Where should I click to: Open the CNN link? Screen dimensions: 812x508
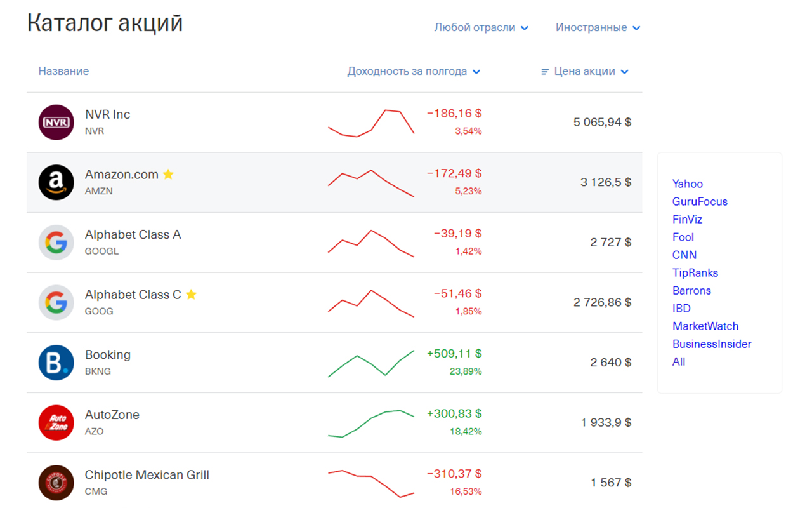pyautogui.click(x=684, y=255)
